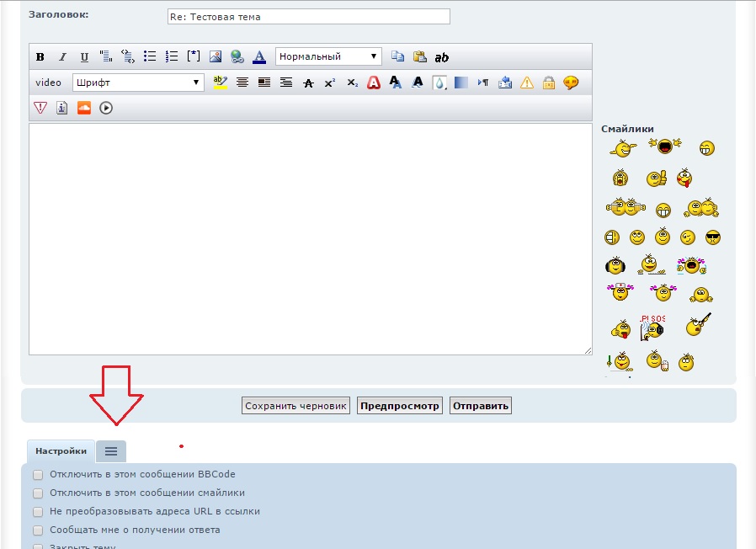Click the 'Отправить' submit button

tap(481, 406)
